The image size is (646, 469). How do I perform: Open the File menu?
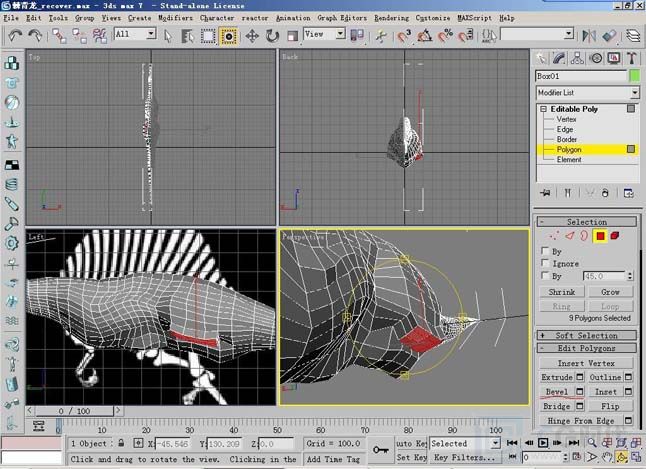(x=11, y=18)
